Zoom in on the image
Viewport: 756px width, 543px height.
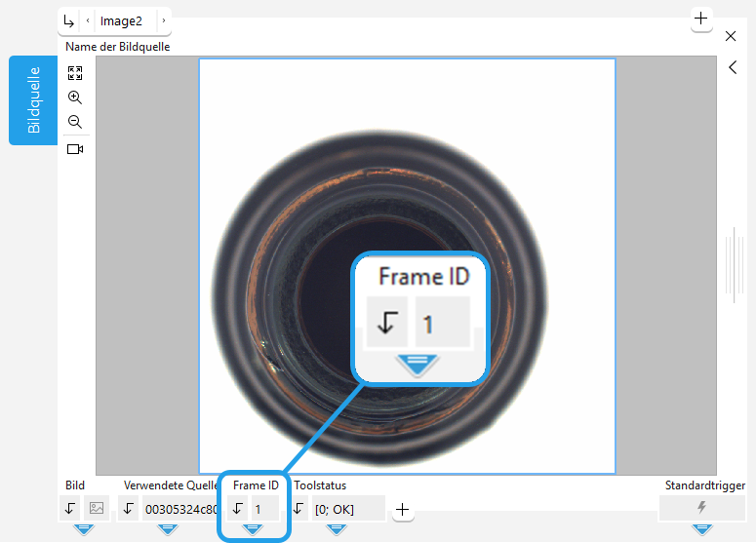click(x=75, y=97)
